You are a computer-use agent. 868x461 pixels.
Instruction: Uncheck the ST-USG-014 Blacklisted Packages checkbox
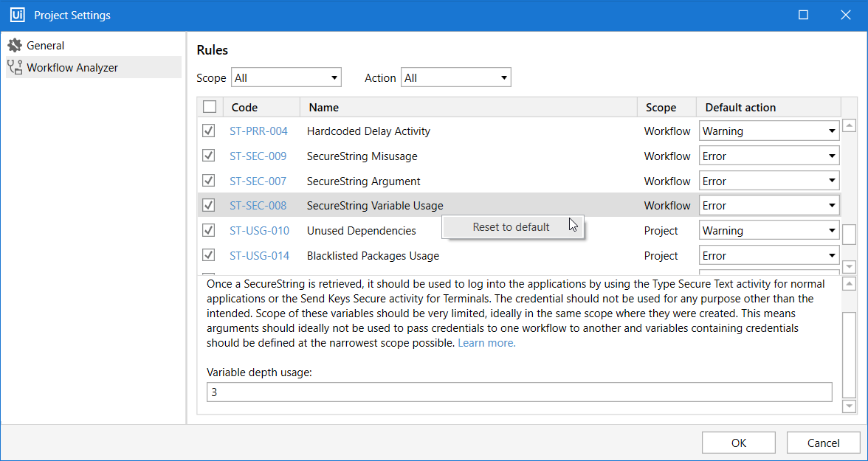209,255
